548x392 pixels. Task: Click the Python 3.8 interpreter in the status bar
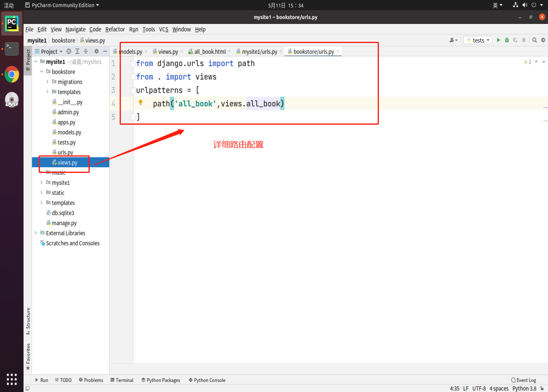point(524,388)
